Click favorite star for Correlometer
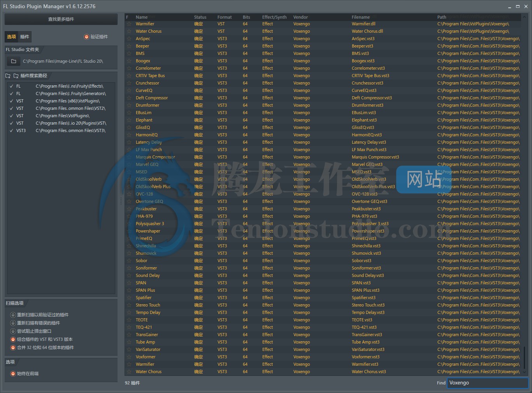Viewport: 532px width, 393px height. click(129, 68)
